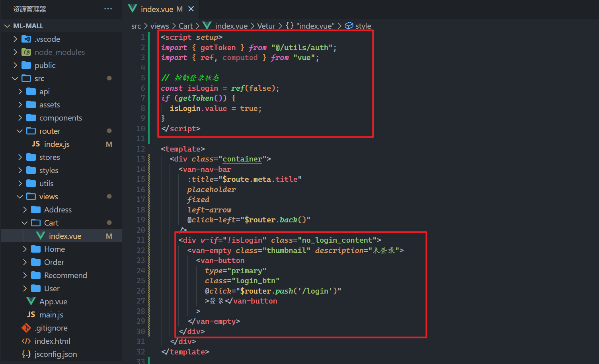The image size is (599, 364).
Task: Click the api folder icon
Action: (x=31, y=91)
